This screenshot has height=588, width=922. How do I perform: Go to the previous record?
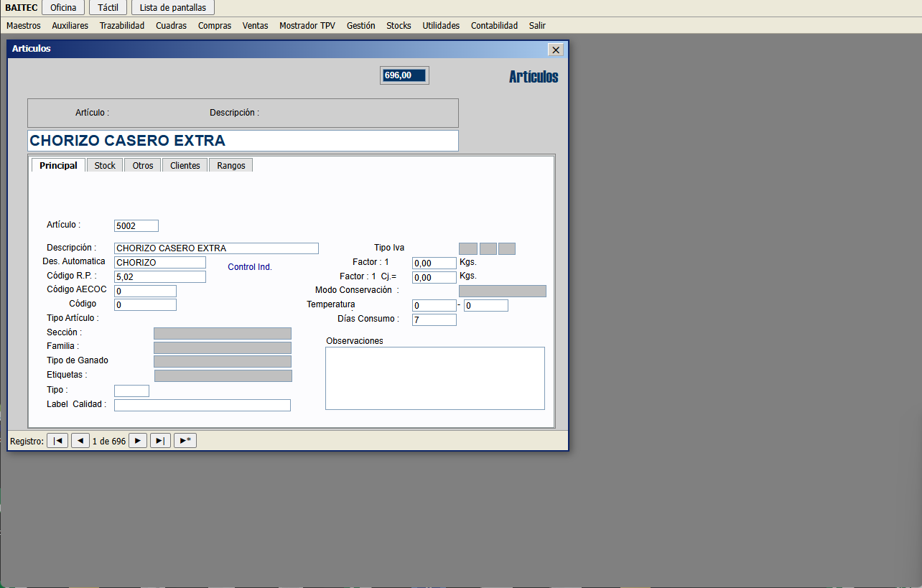point(80,441)
